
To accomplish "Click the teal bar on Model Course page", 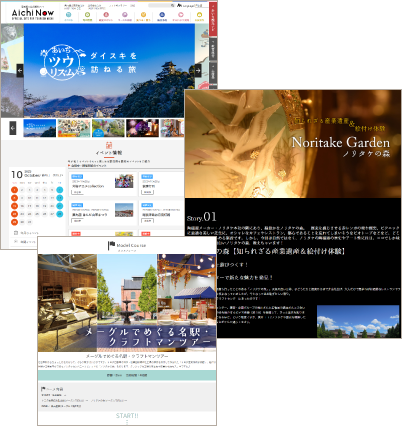I will 127,375.
